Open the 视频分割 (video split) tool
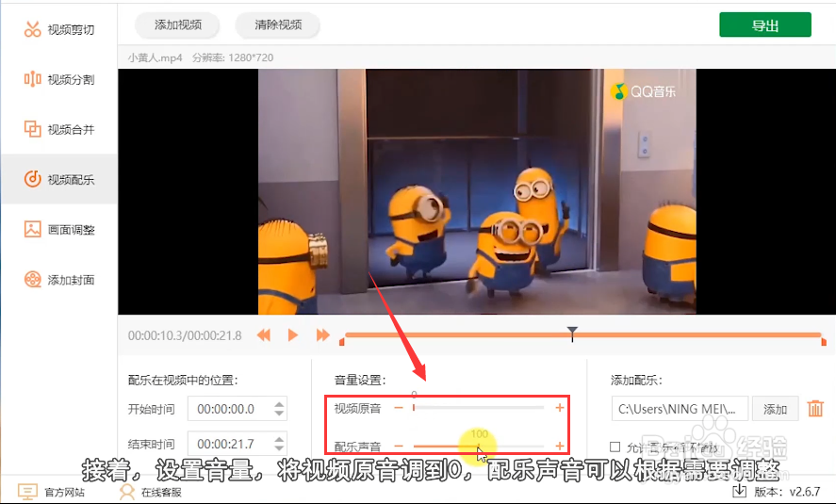Image resolution: width=836 pixels, height=504 pixels. coord(58,79)
